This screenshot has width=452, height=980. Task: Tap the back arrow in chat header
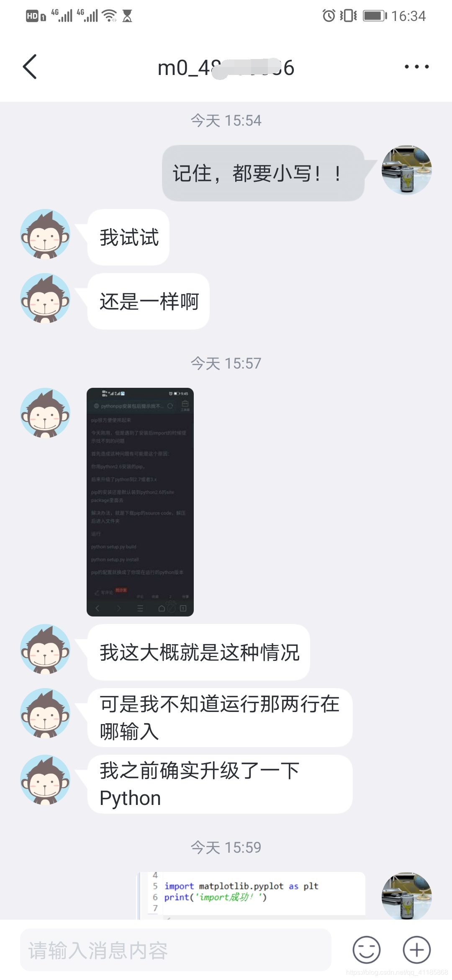click(x=30, y=67)
